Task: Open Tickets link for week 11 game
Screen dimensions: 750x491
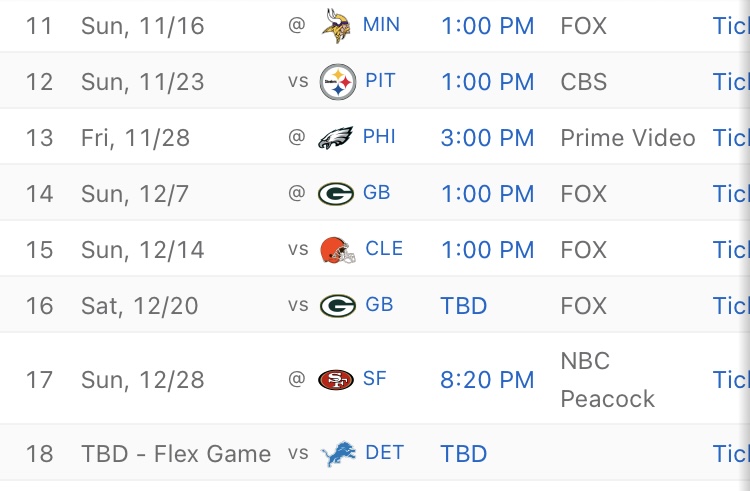Action: coord(730,25)
